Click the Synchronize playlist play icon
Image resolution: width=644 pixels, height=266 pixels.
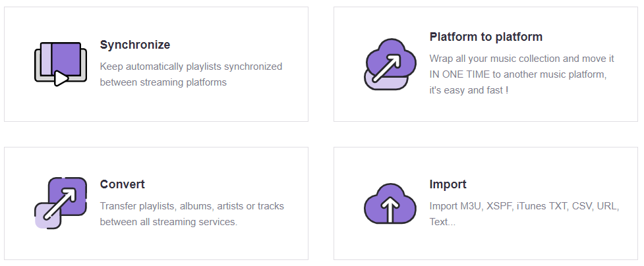click(61, 64)
